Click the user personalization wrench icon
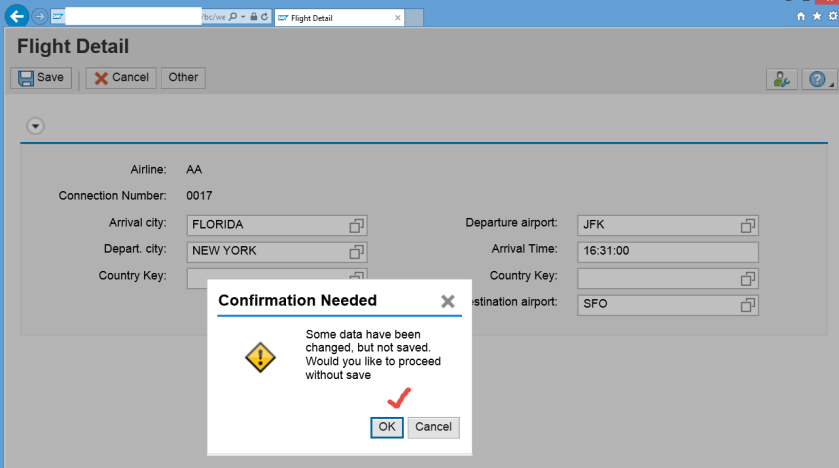 [x=782, y=79]
